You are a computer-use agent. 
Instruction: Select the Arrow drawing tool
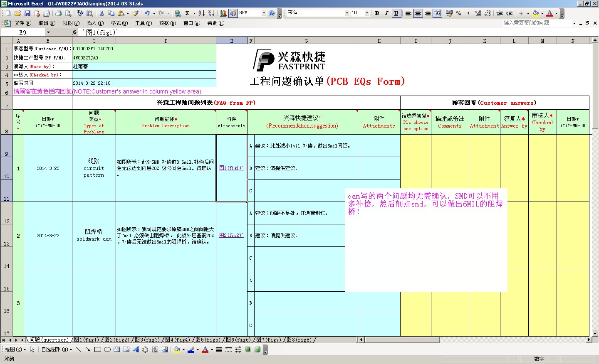(88, 349)
